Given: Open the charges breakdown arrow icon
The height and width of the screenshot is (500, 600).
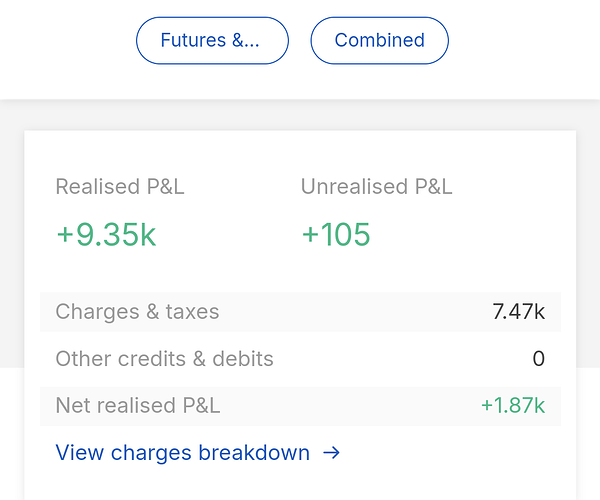Looking at the screenshot, I should click(x=332, y=453).
